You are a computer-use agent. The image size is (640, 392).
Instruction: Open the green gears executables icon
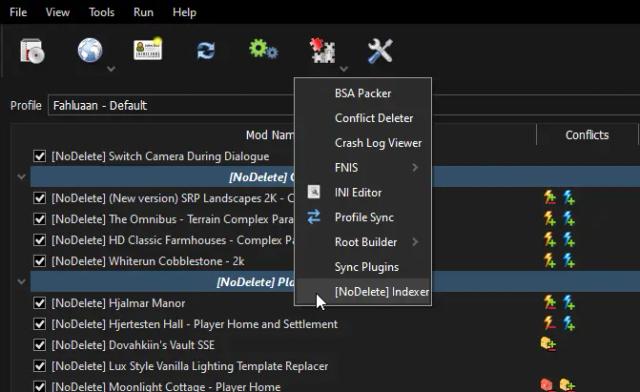tap(263, 50)
